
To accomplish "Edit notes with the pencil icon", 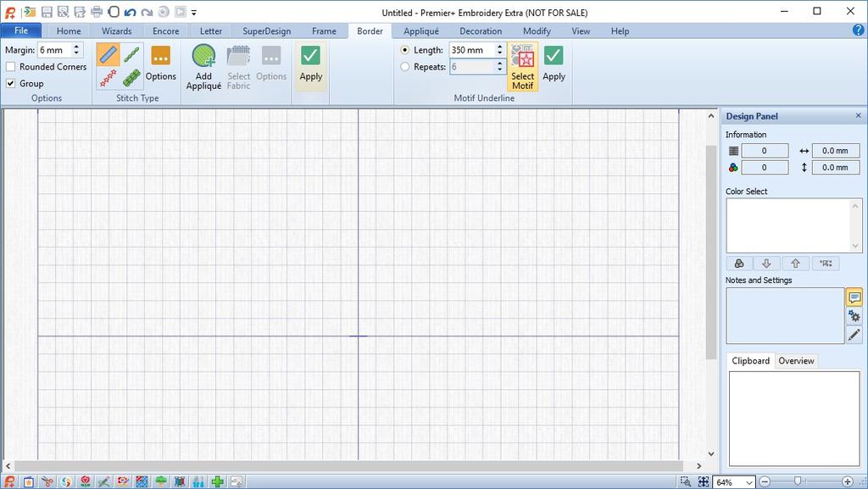I will (854, 335).
